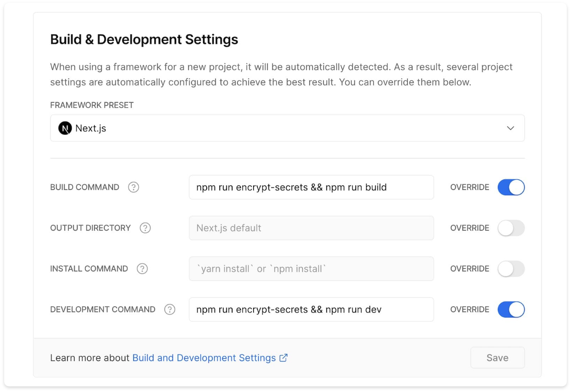Disable the Development Command override toggle
Viewport: 571px width, 392px height.
pyautogui.click(x=511, y=310)
